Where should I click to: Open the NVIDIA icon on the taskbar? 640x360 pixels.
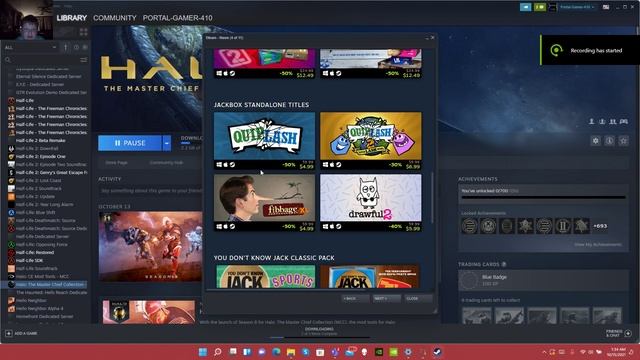tap(379, 352)
